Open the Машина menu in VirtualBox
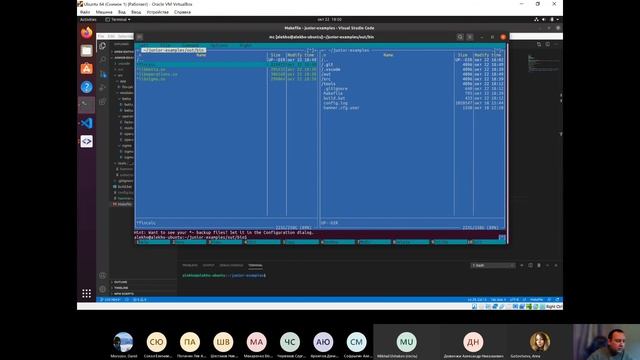Screen dimensions: 640x360 click(x=104, y=12)
